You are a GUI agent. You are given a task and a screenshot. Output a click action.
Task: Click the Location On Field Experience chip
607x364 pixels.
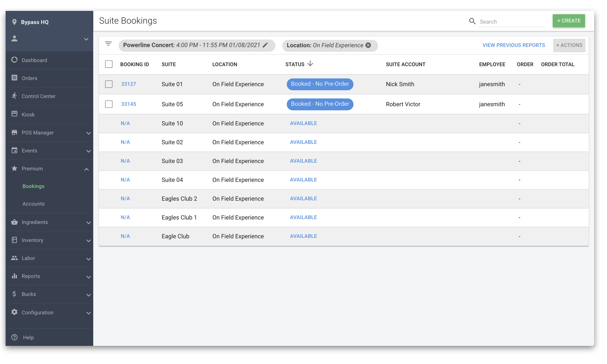(330, 45)
